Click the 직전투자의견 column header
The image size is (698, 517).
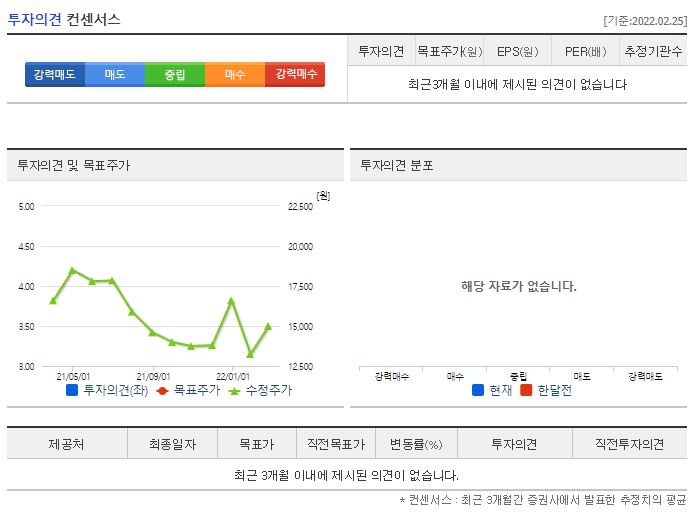(629, 444)
